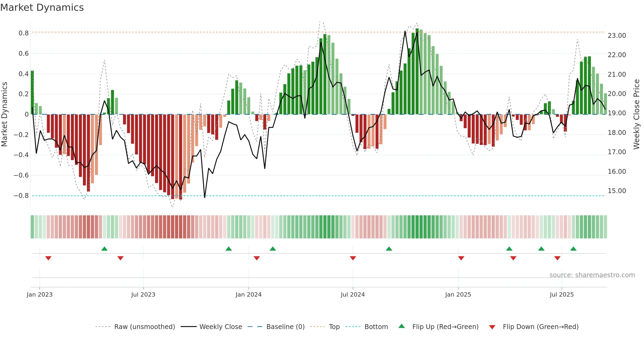This screenshot has height=362, width=644.
Task: Select the flip-up triangle near September 2024
Action: [389, 249]
